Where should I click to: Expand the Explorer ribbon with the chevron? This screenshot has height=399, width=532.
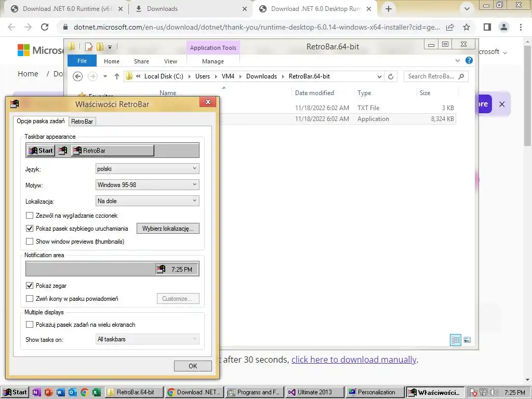pos(457,60)
